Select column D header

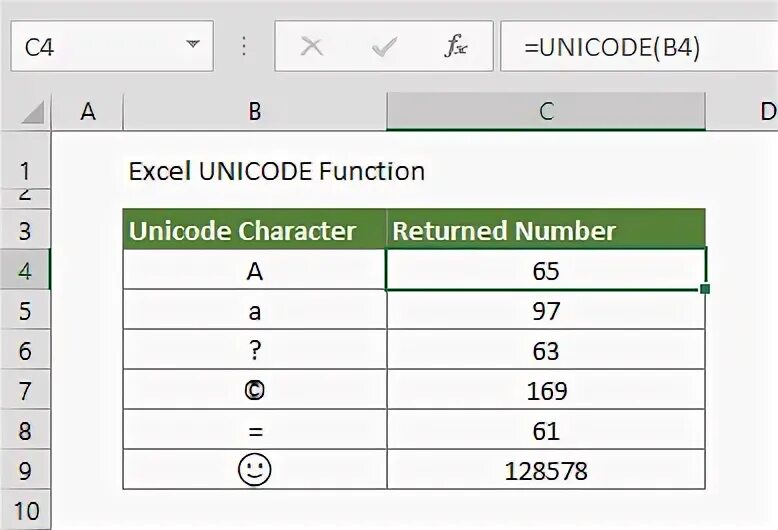(742, 111)
